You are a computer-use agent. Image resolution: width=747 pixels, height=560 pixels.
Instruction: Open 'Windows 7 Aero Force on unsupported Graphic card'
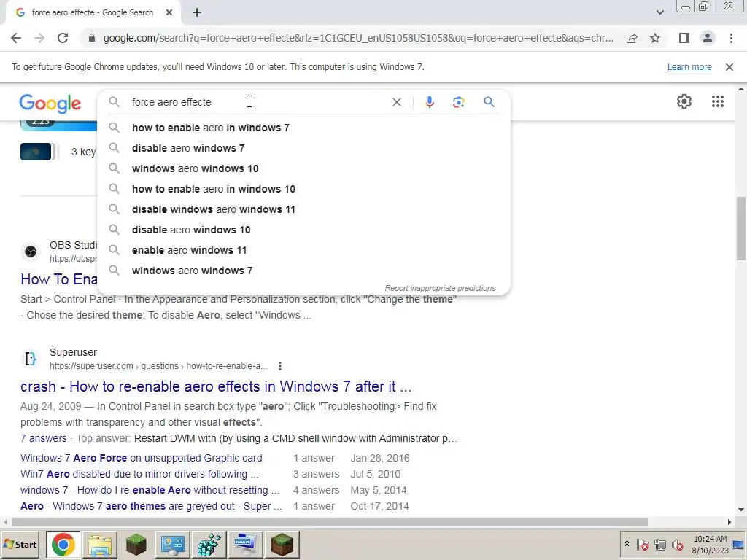click(142, 458)
